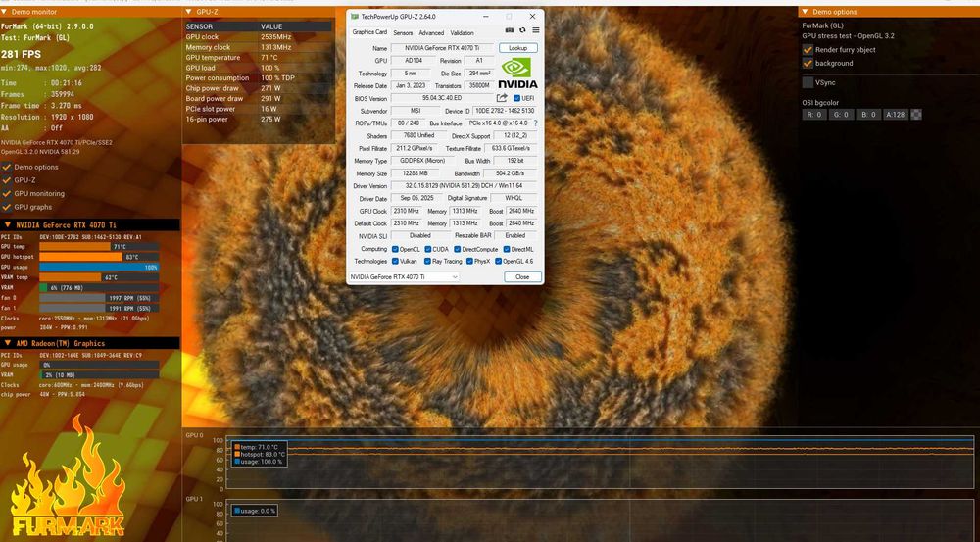Click the OSI bgcolor A:128 value field
The height and width of the screenshot is (542, 980).
(x=894, y=115)
